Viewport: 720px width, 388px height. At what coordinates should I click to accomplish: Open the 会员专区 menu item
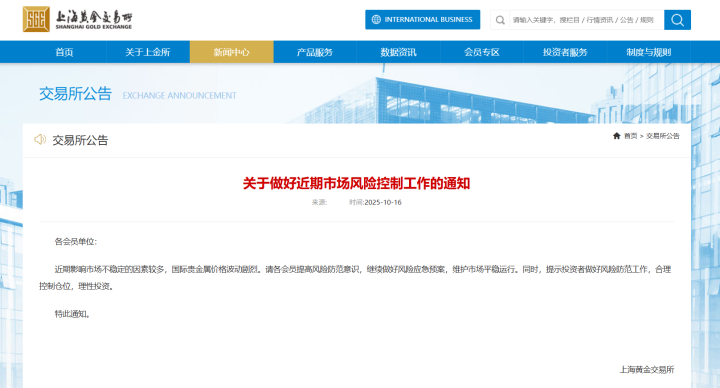(x=482, y=52)
